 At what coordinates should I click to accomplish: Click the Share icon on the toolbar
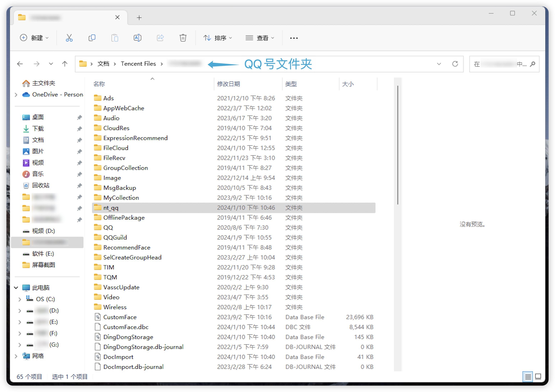[x=160, y=38]
